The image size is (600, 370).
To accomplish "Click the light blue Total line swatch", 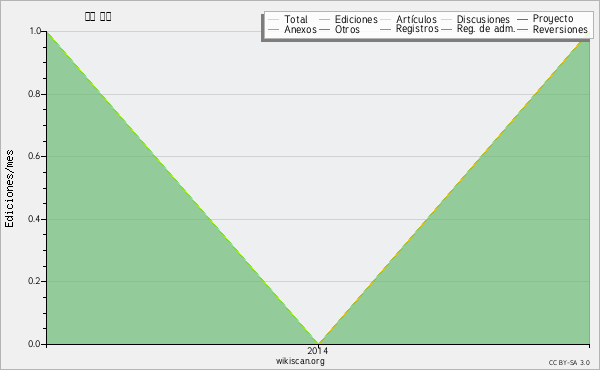I will pos(274,20).
